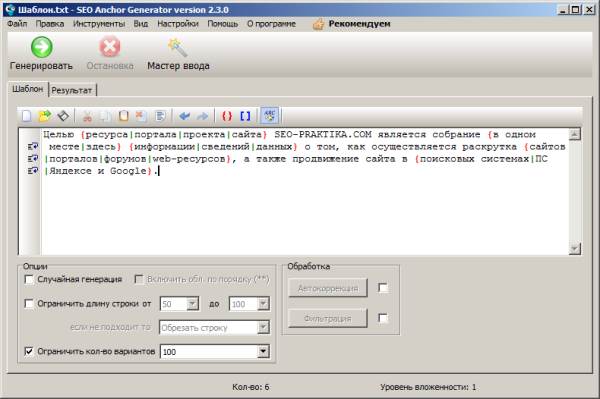Create a new blank template document

[26, 116]
